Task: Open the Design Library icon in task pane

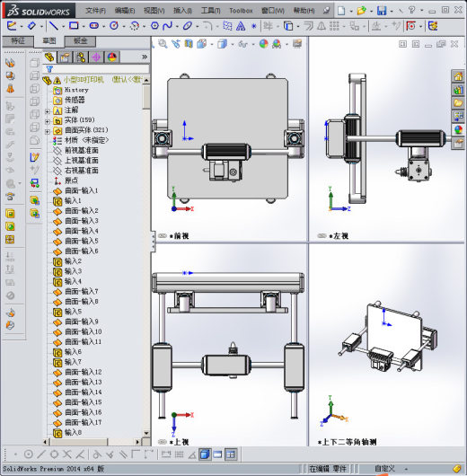Action: (458, 90)
